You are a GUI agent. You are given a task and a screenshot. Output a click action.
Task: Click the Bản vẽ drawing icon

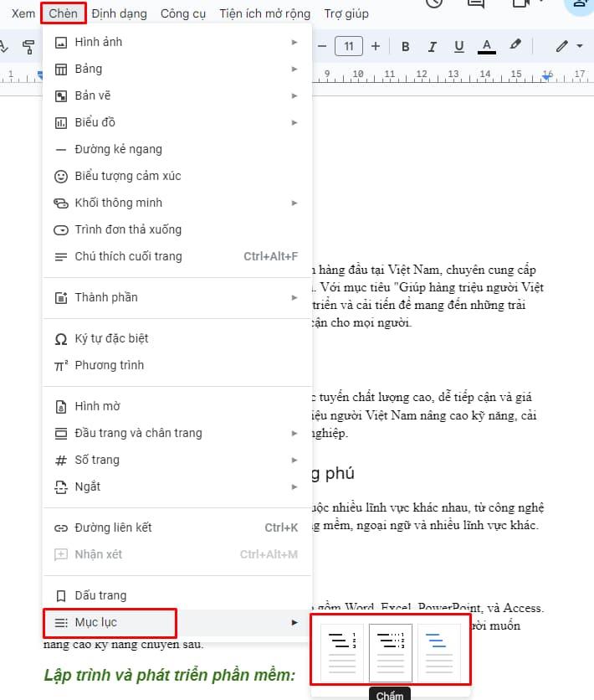pyautogui.click(x=60, y=96)
